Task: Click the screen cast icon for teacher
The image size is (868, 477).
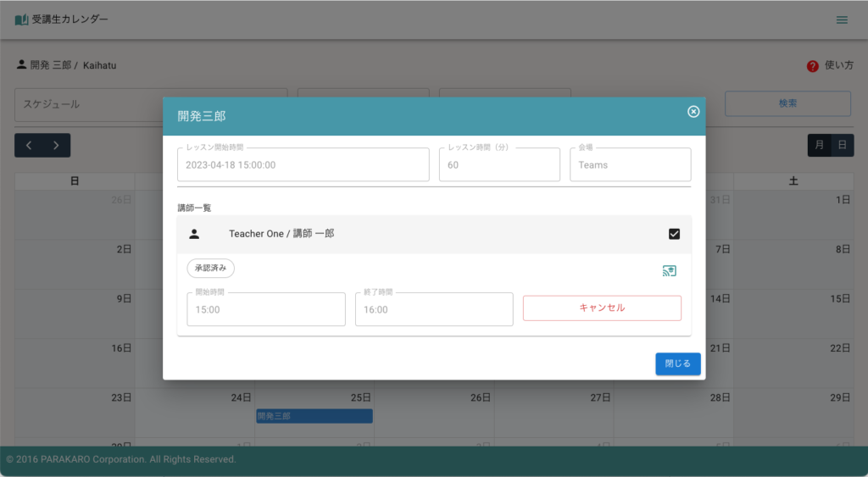Action: (670, 271)
